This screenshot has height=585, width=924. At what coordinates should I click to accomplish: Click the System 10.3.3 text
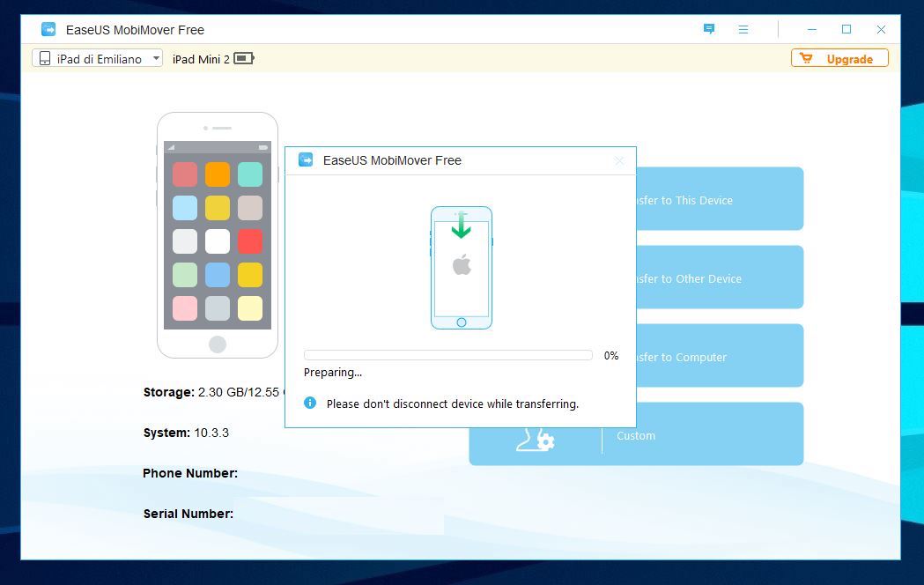(186, 433)
